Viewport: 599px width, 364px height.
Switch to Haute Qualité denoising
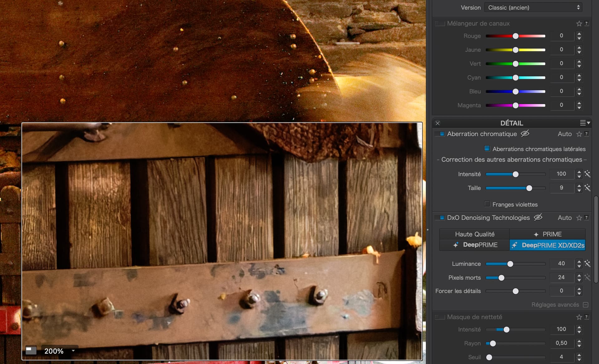[475, 234]
